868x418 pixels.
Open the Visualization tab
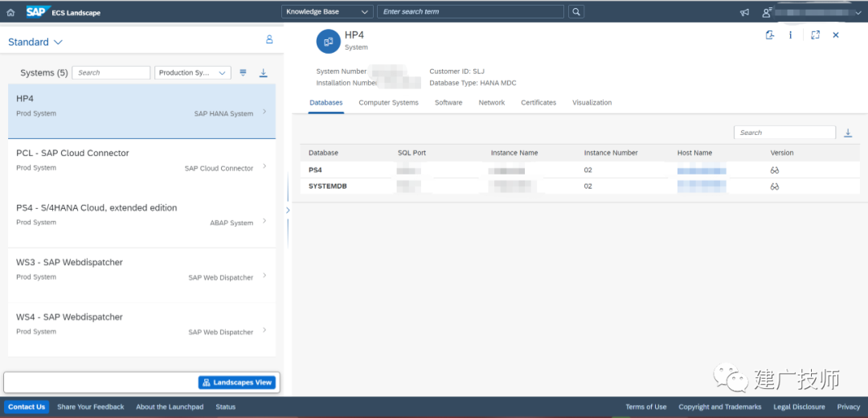592,102
